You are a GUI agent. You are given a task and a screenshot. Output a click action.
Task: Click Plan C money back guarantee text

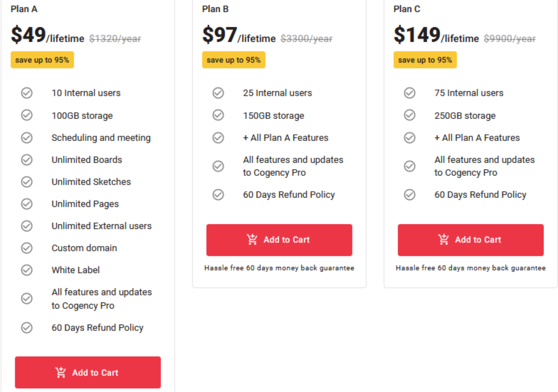click(x=471, y=268)
